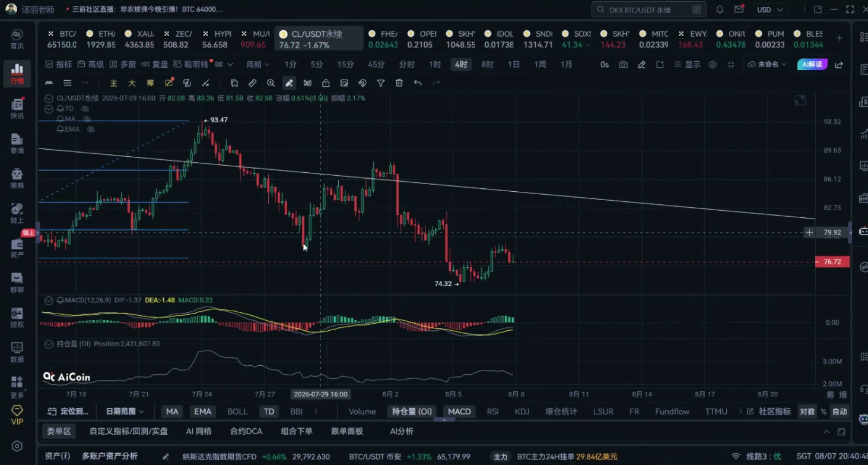Toggle visibility eye of TD indicator
The image size is (868, 465).
(85, 109)
